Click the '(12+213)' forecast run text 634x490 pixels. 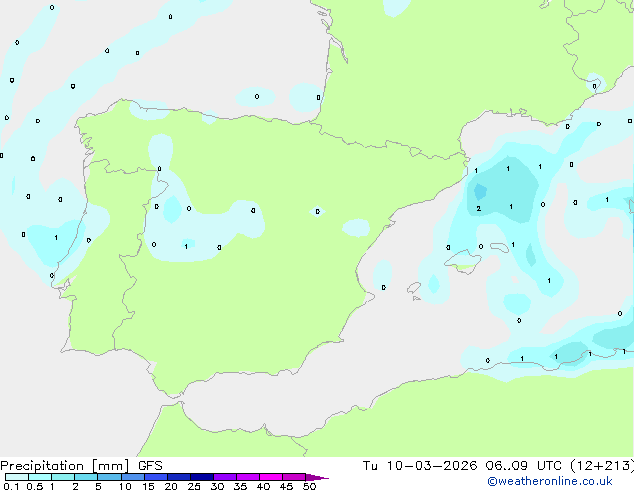click(x=602, y=466)
